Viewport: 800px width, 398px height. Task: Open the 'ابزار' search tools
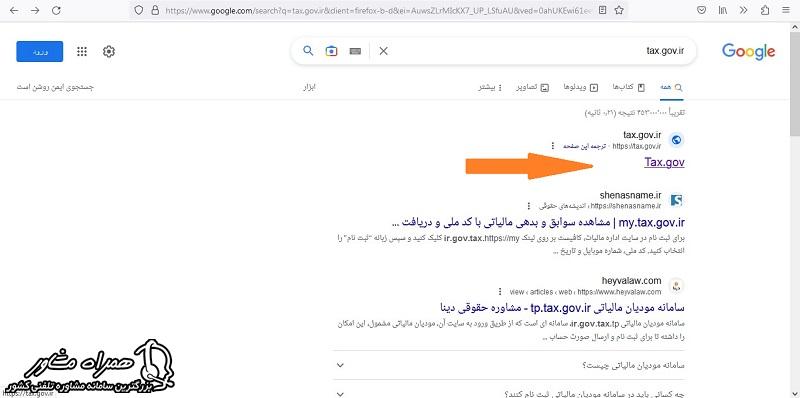(x=310, y=87)
